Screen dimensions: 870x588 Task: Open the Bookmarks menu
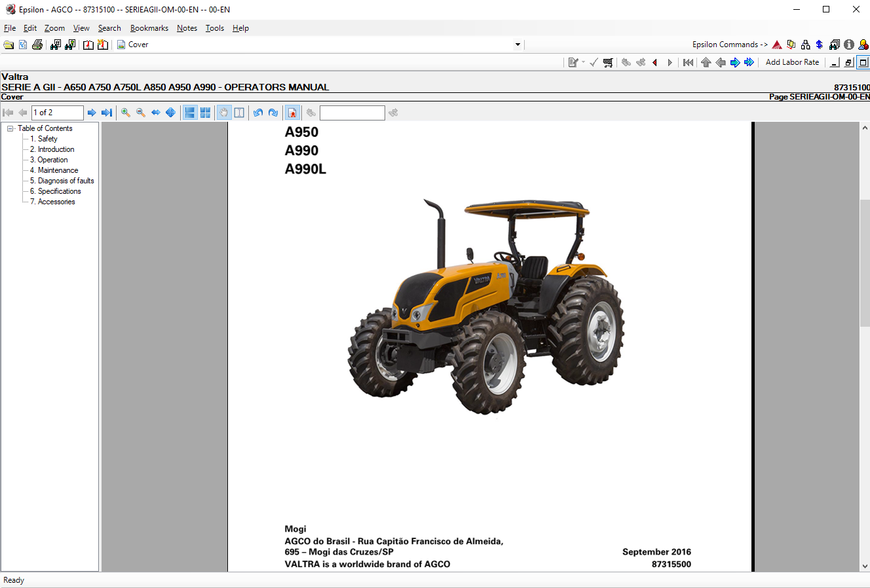point(149,28)
